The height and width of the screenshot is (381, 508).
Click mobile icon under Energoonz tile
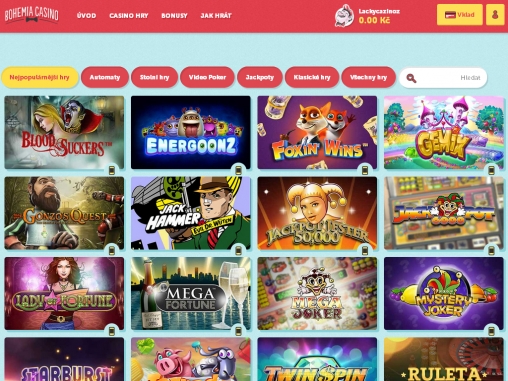pyautogui.click(x=238, y=170)
